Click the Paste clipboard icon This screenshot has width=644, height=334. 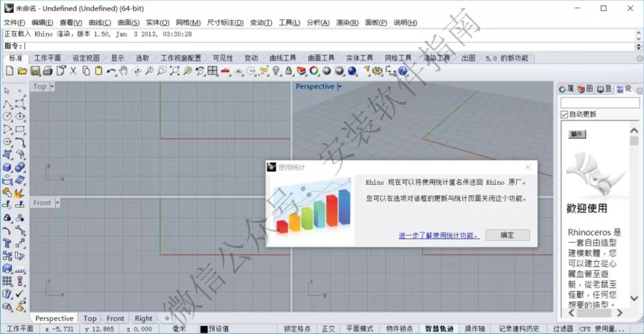(98, 70)
